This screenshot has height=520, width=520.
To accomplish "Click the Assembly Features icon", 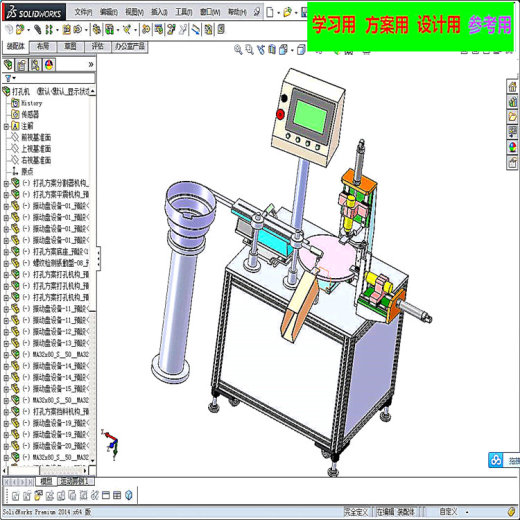I will coord(109,30).
